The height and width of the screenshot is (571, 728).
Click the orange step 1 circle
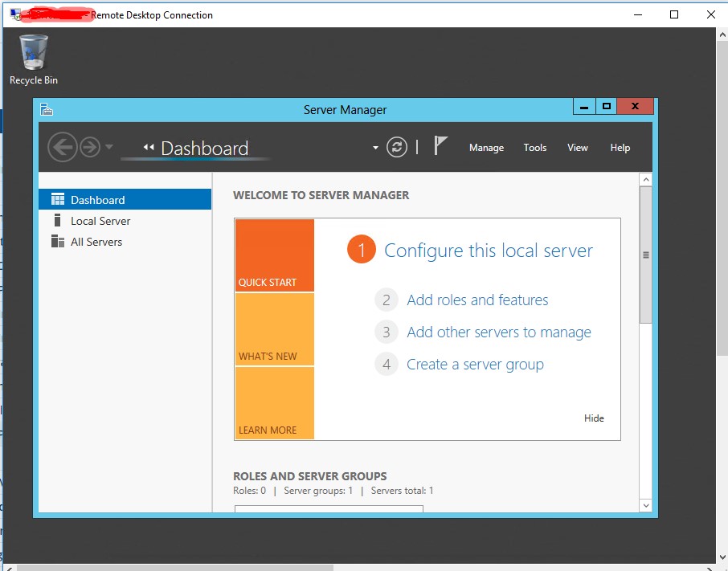click(x=362, y=251)
